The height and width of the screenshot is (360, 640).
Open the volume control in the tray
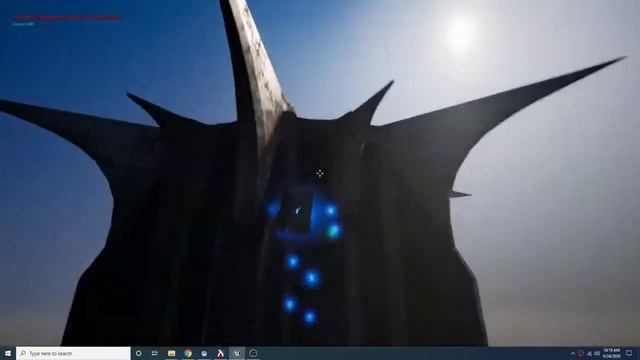pyautogui.click(x=597, y=353)
